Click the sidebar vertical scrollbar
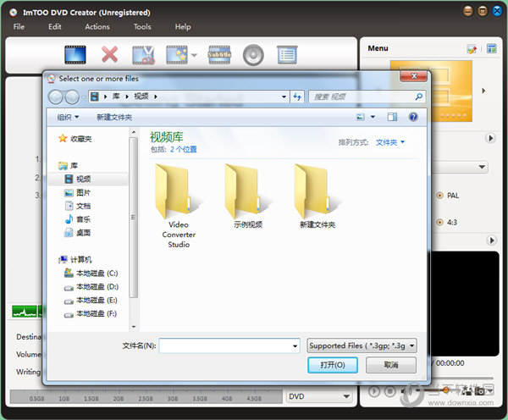508x420 pixels. [133, 217]
